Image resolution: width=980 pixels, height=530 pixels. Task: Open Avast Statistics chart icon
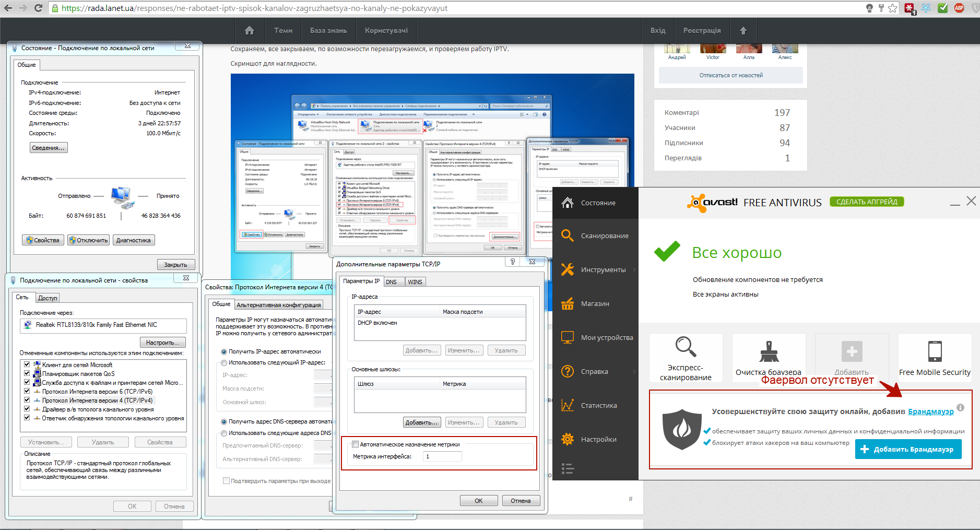[567, 405]
